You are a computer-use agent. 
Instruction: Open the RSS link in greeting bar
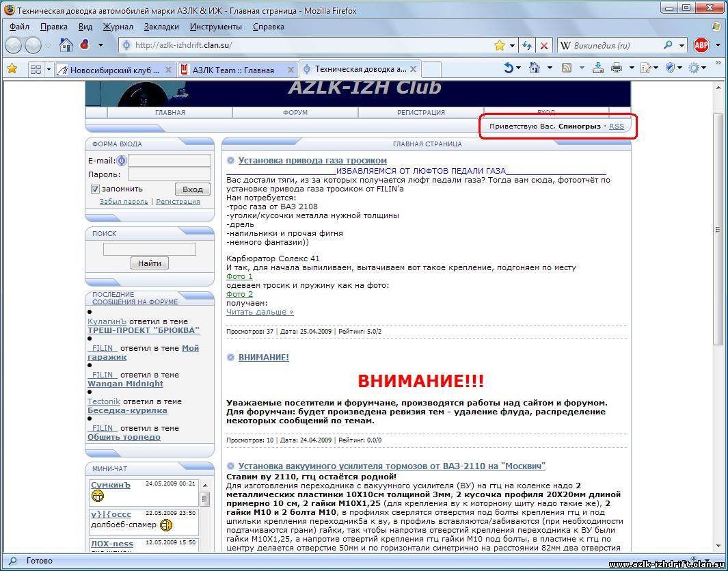click(x=617, y=127)
